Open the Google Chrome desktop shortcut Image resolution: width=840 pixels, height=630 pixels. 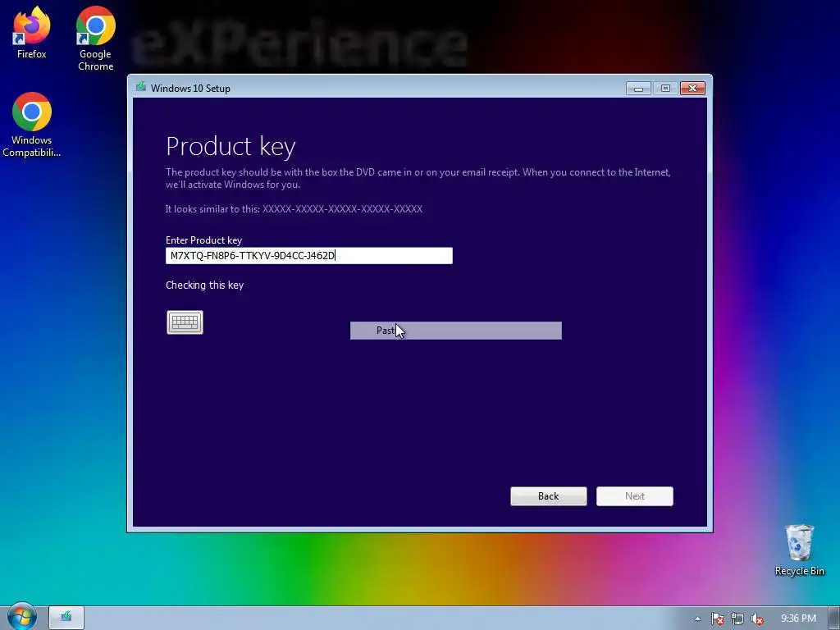coord(95,39)
